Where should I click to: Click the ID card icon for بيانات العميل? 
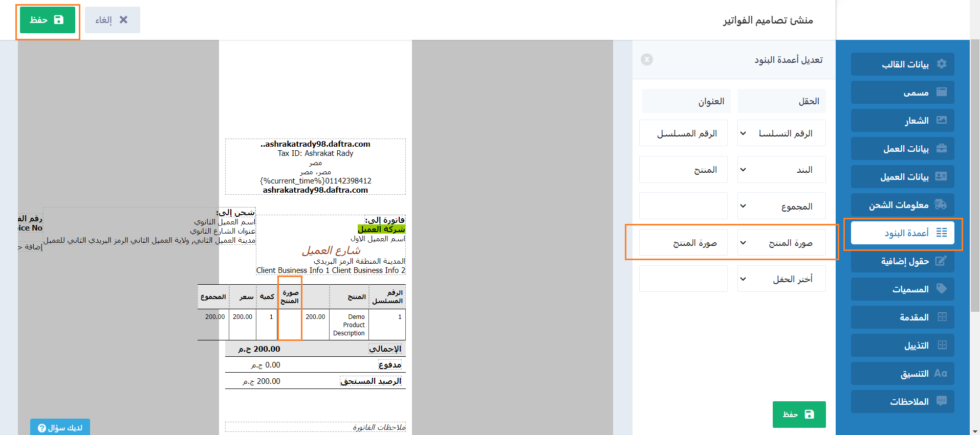click(941, 176)
